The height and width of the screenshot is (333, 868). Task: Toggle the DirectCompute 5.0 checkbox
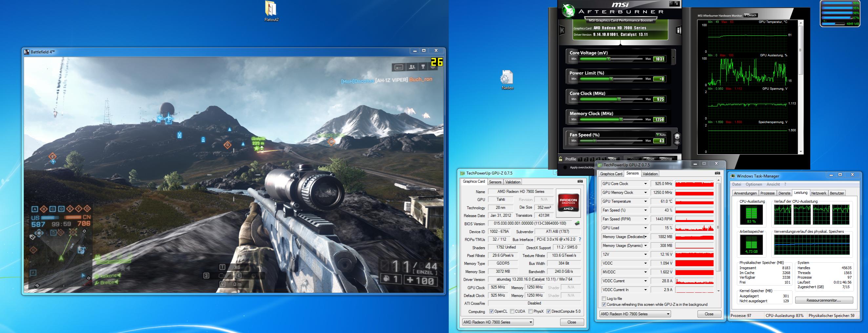click(x=548, y=311)
